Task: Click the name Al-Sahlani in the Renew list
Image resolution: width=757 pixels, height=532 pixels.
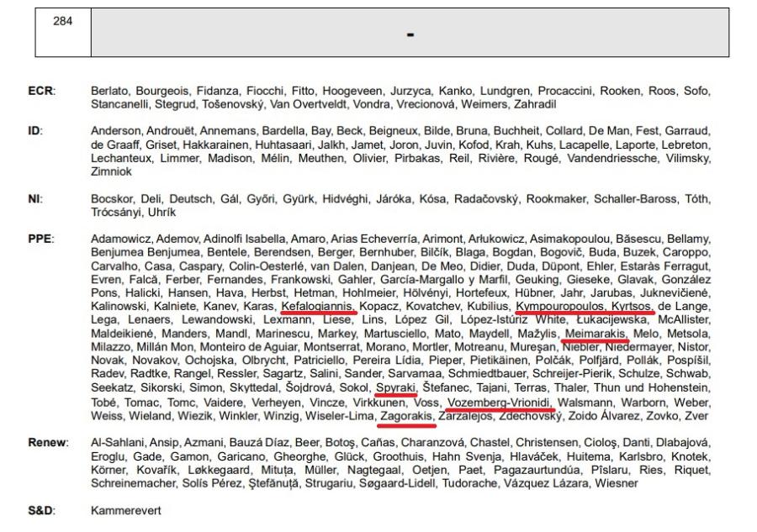Action: pyautogui.click(x=119, y=442)
